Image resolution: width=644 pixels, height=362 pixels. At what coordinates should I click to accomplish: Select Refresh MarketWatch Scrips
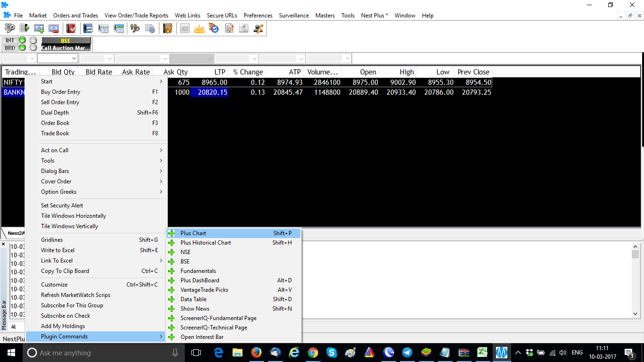point(96,295)
